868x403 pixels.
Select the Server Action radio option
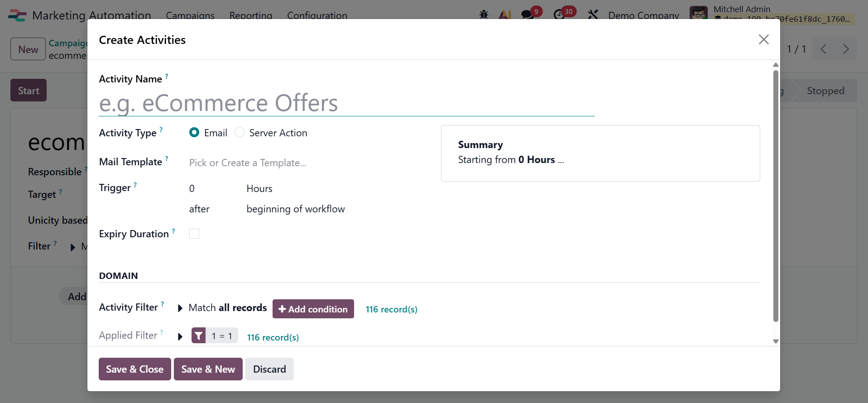tap(240, 133)
